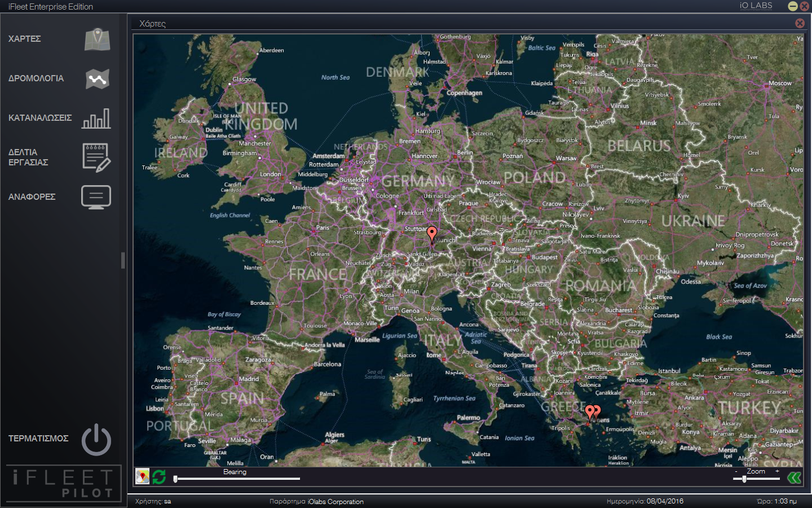Click the iO LABS link
Image resolution: width=812 pixels, height=508 pixels.
(x=756, y=6)
